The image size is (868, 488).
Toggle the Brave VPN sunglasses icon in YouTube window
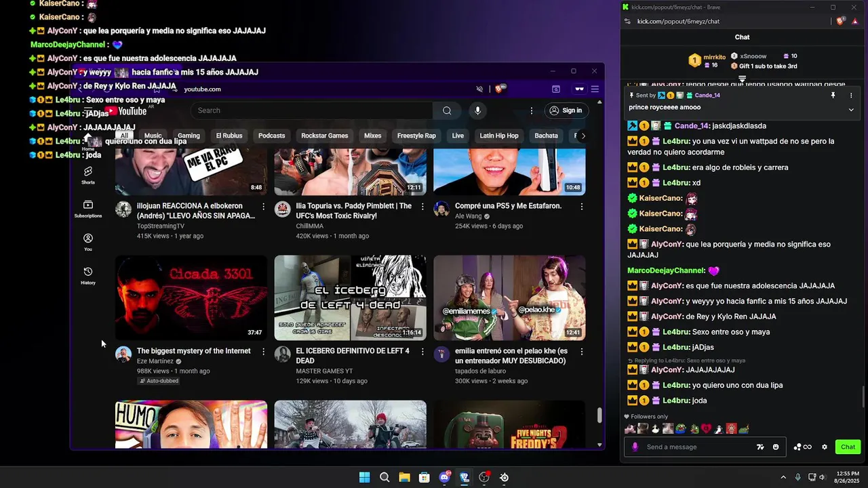click(579, 89)
